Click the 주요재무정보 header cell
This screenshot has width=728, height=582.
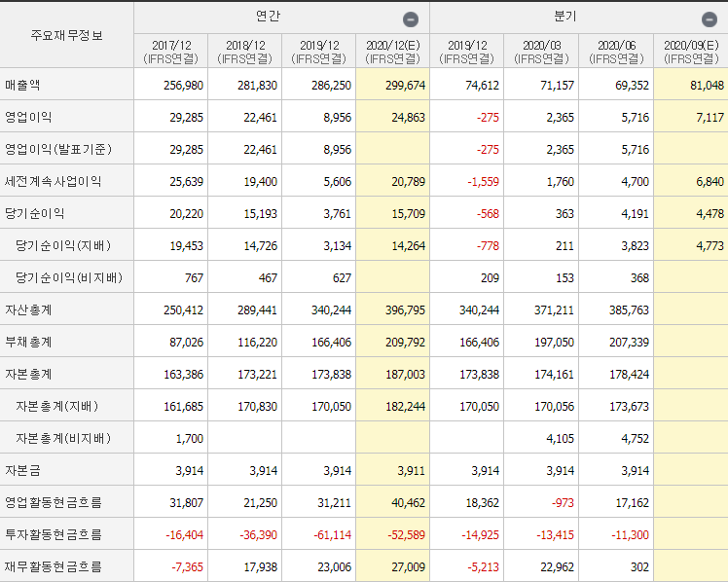tap(66, 35)
